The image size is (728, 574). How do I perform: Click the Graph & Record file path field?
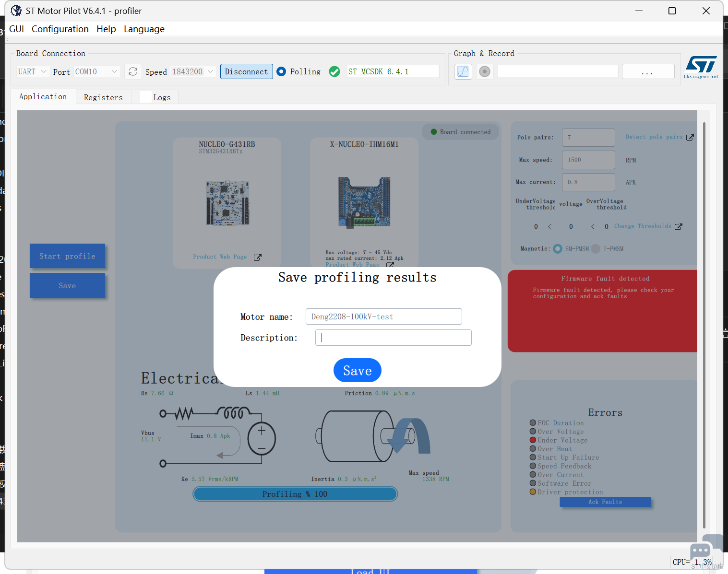click(x=558, y=71)
